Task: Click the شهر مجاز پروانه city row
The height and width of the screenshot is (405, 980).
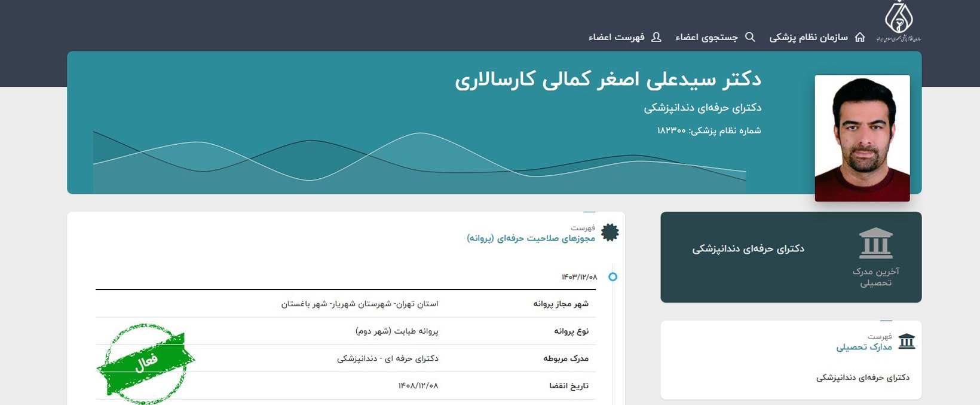Action: click(345, 304)
